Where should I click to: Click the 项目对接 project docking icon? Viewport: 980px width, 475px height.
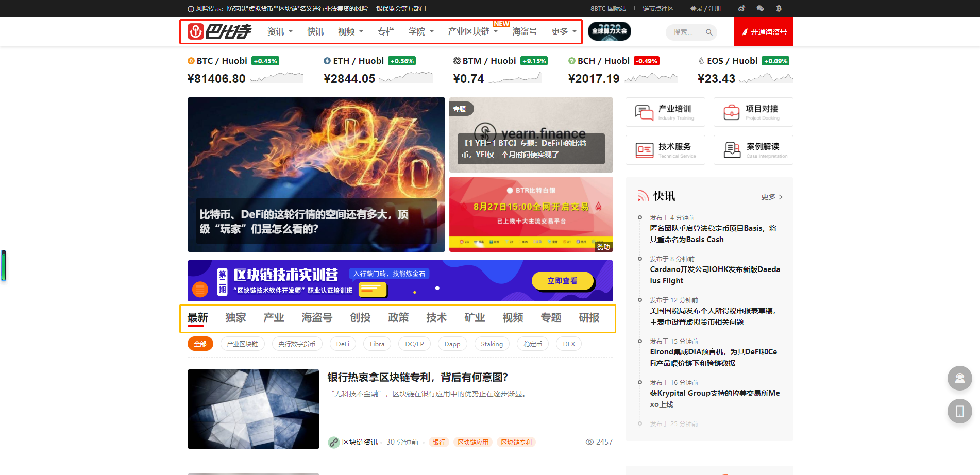(732, 112)
